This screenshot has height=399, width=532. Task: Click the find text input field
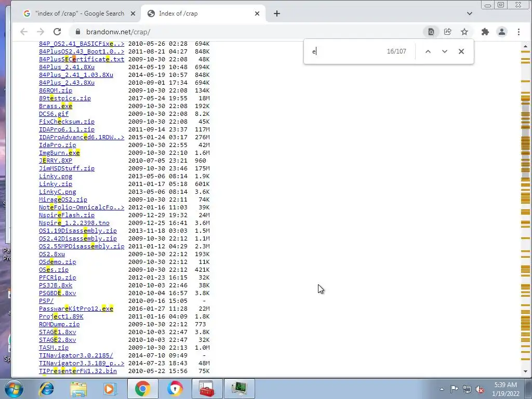click(x=346, y=51)
